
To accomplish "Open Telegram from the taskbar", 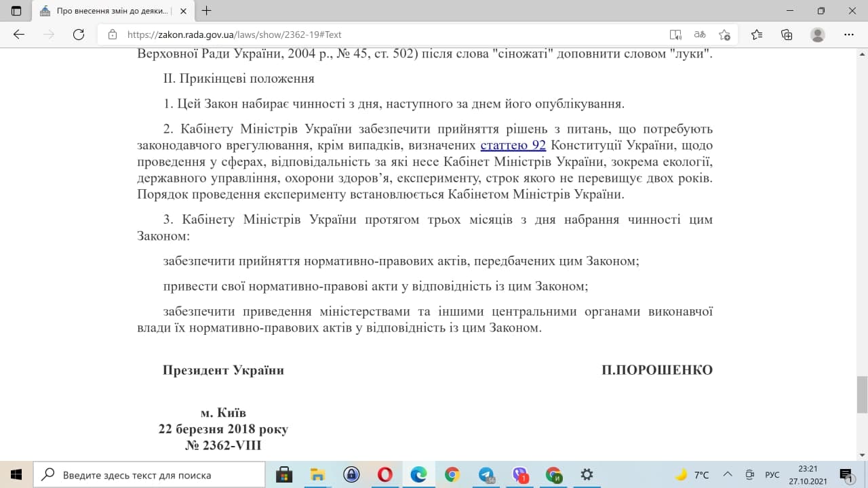I will click(x=486, y=474).
